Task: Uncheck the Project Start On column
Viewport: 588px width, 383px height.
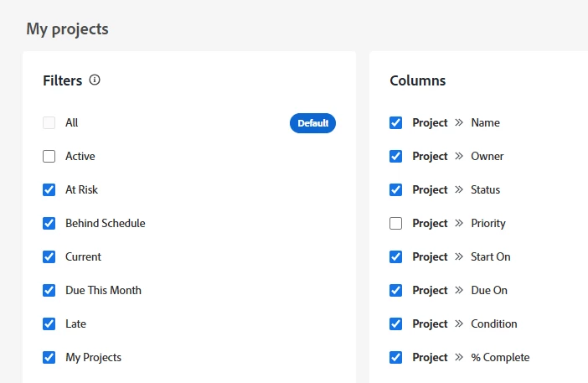Action: pos(395,257)
